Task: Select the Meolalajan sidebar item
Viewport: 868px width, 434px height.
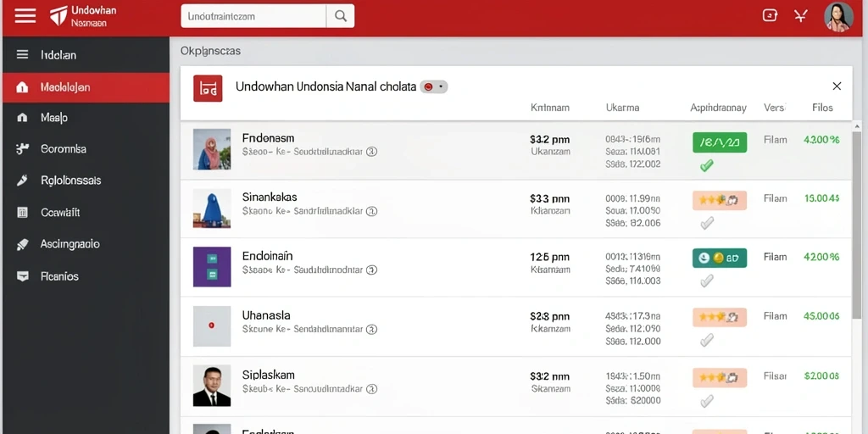Action: coord(86,87)
